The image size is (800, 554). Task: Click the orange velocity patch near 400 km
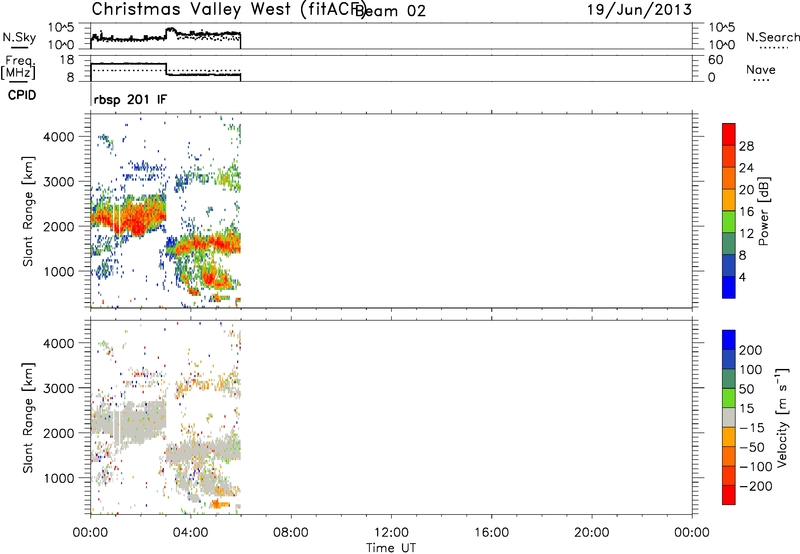coord(220,504)
